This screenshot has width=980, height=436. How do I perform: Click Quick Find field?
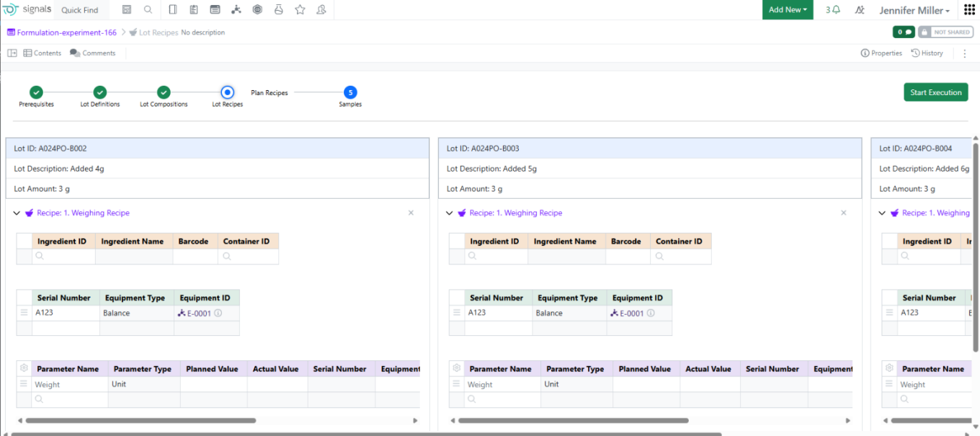(x=80, y=10)
